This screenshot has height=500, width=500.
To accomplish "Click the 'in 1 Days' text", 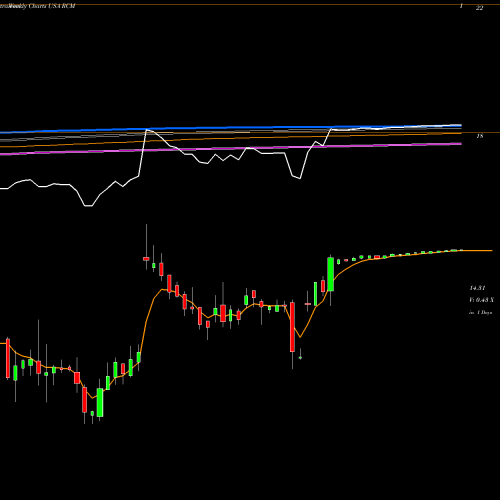I will 480,313.
